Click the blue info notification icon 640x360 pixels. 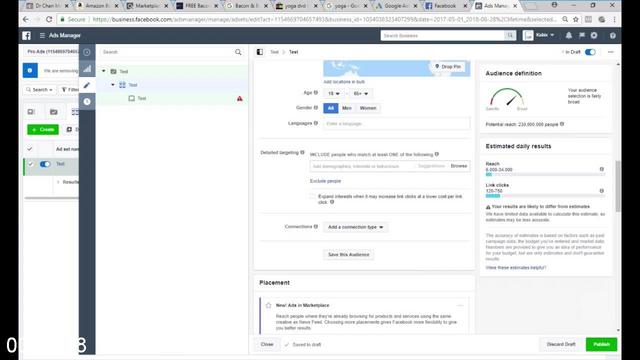(30, 70)
